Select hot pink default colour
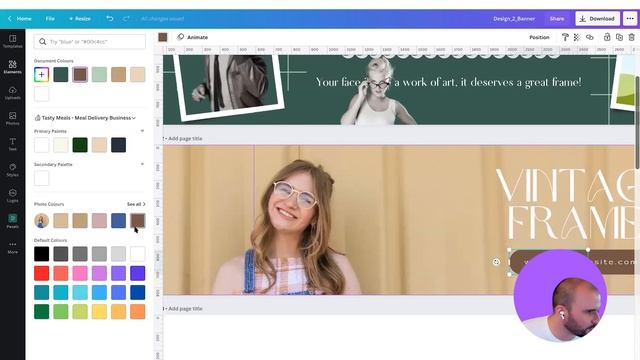640x360 pixels. [80, 273]
